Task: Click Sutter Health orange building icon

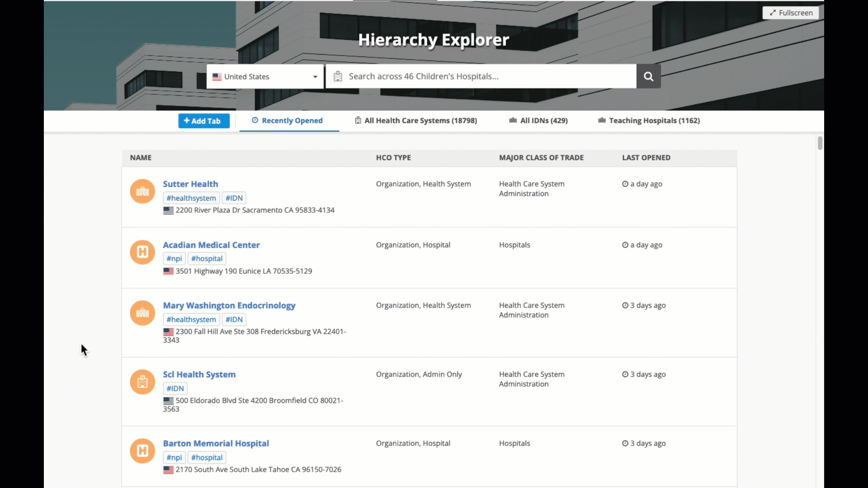Action: pos(142,191)
